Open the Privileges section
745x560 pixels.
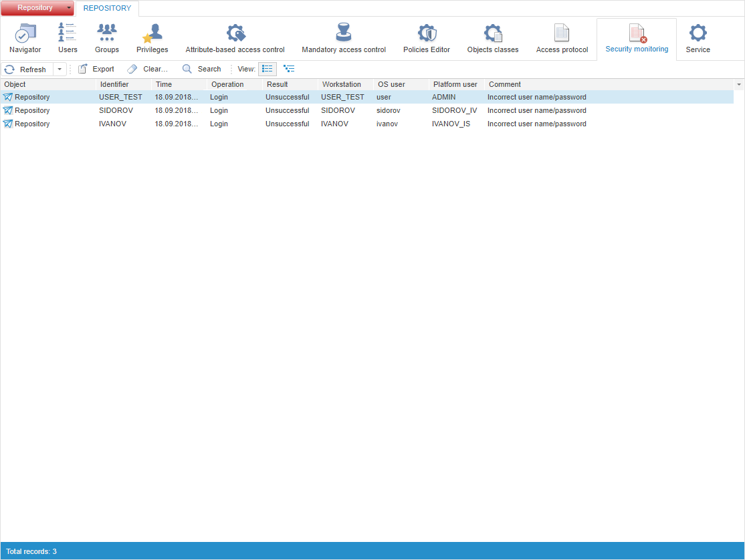point(152,39)
